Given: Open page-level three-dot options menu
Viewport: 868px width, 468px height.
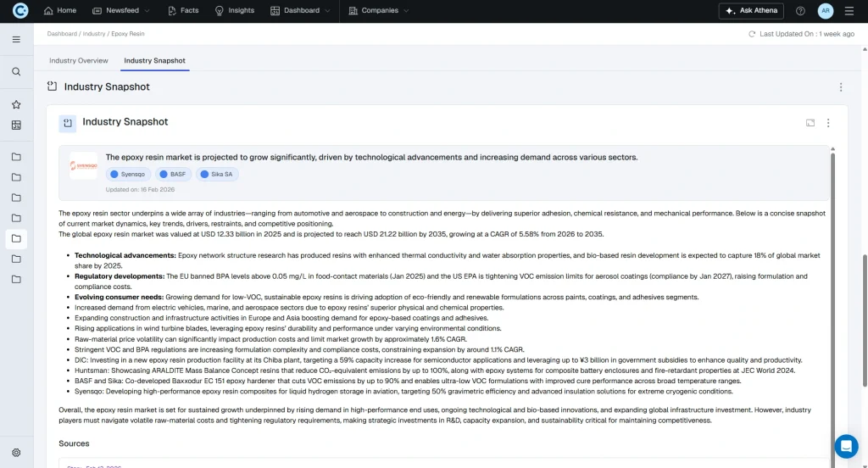Looking at the screenshot, I should pyautogui.click(x=840, y=87).
